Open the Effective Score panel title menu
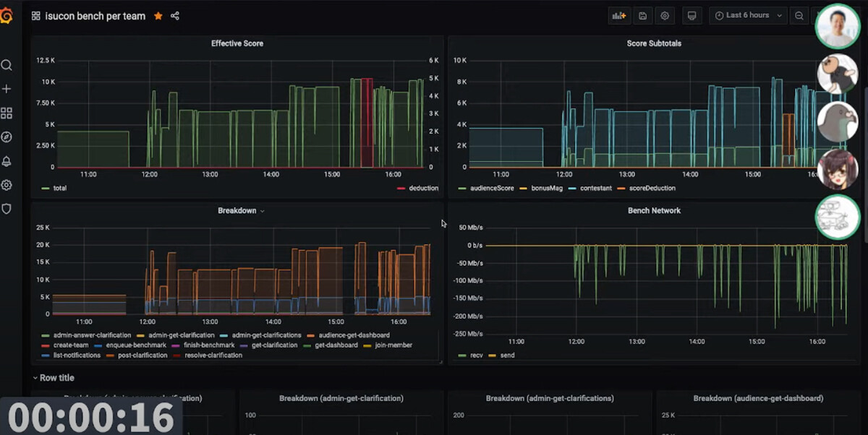Screen dimensions: 868x435 [237, 43]
